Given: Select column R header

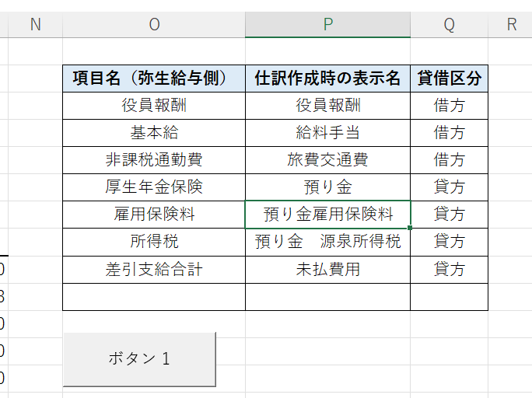Looking at the screenshot, I should (x=511, y=25).
